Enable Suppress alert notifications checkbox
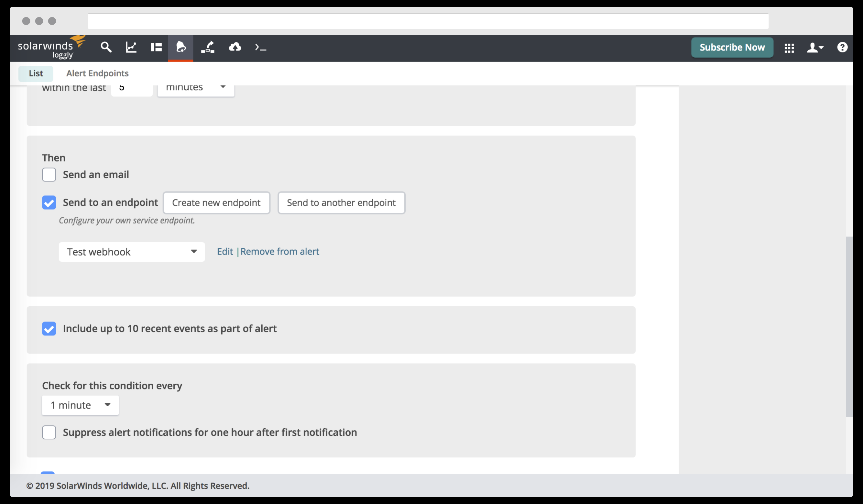The image size is (863, 504). click(x=49, y=432)
